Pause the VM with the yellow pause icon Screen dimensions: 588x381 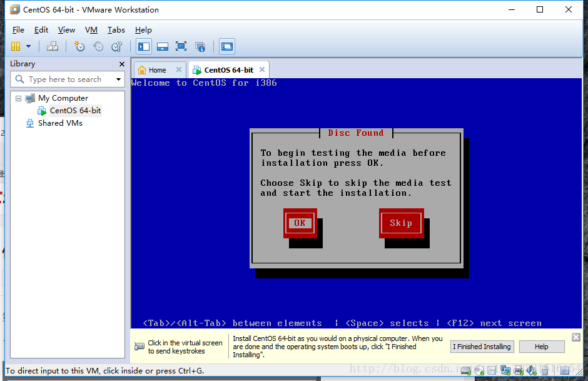pyautogui.click(x=16, y=46)
